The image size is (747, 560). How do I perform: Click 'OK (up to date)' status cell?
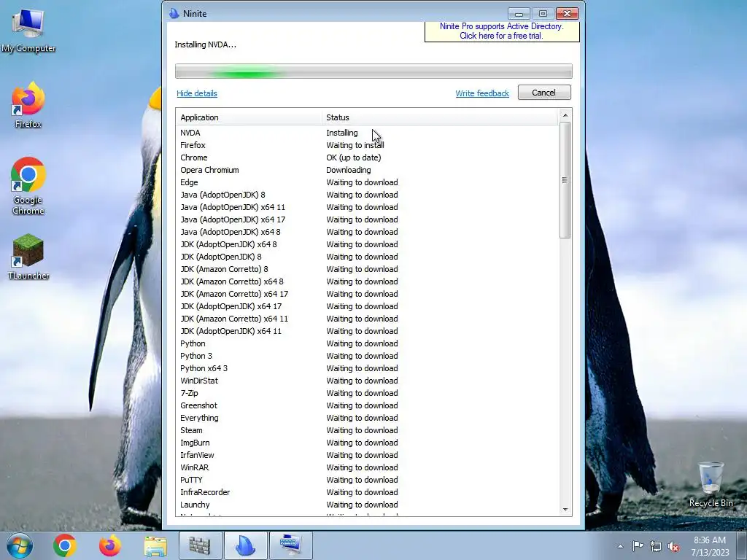pyautogui.click(x=354, y=157)
